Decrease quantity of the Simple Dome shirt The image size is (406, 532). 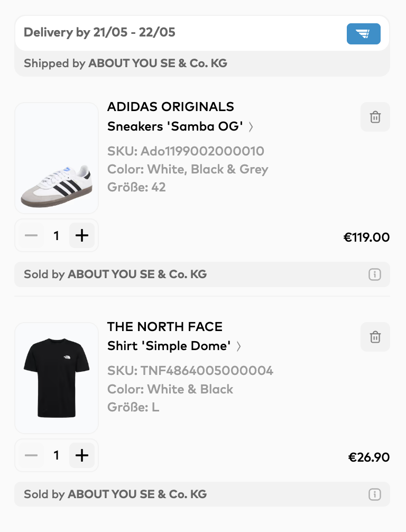[x=31, y=455]
